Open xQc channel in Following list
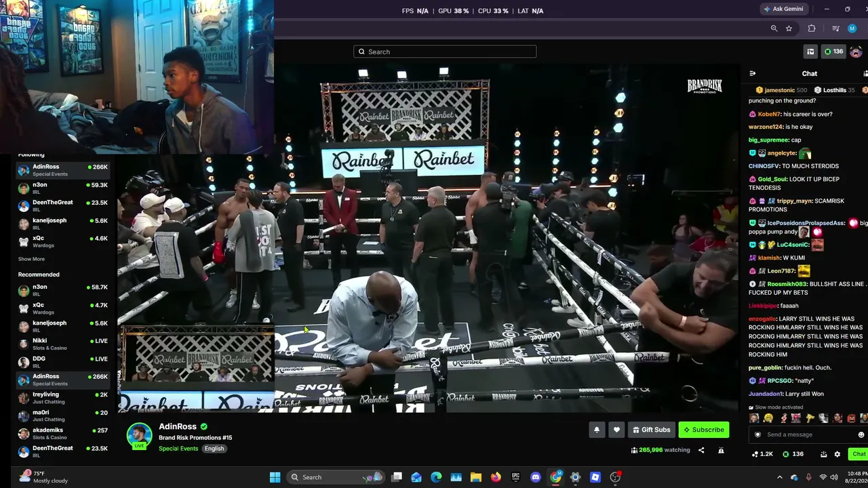 point(63,241)
